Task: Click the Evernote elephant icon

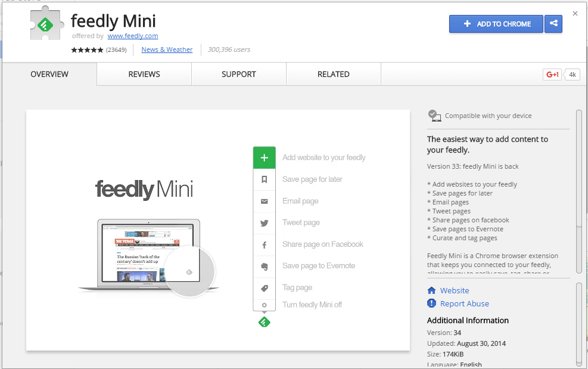Action: (265, 266)
